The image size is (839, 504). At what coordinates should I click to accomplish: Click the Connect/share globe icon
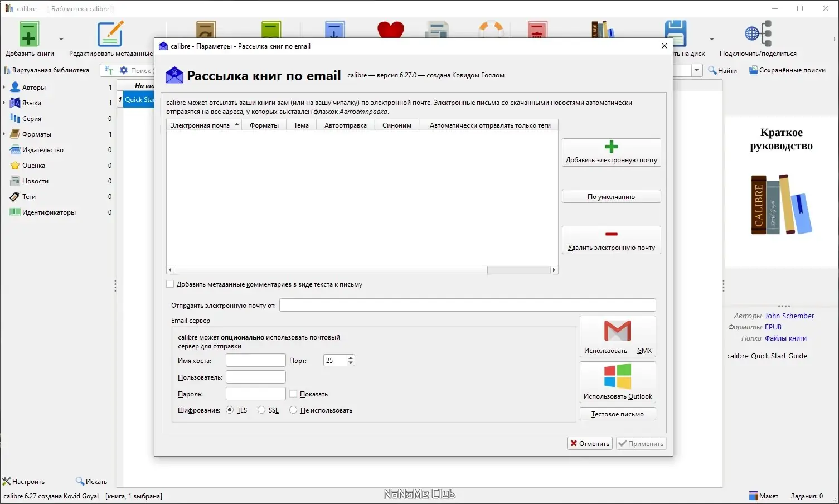pos(758,34)
